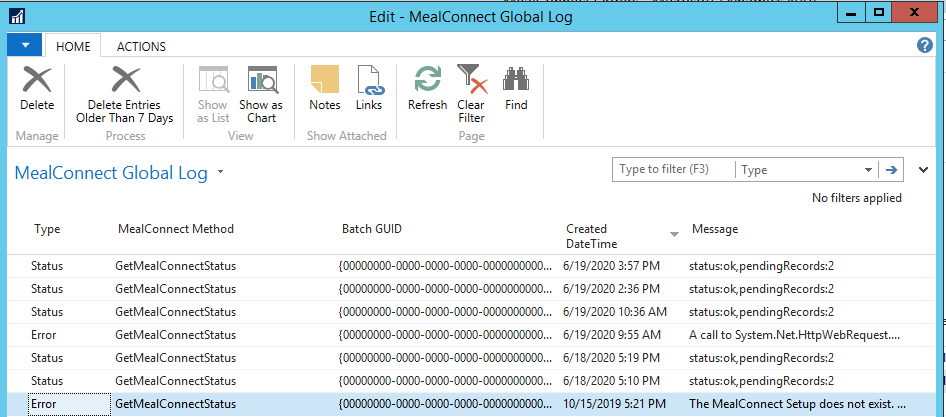Switch to the ACTIONS ribbon tab
This screenshot has height=417, width=946.
click(141, 46)
